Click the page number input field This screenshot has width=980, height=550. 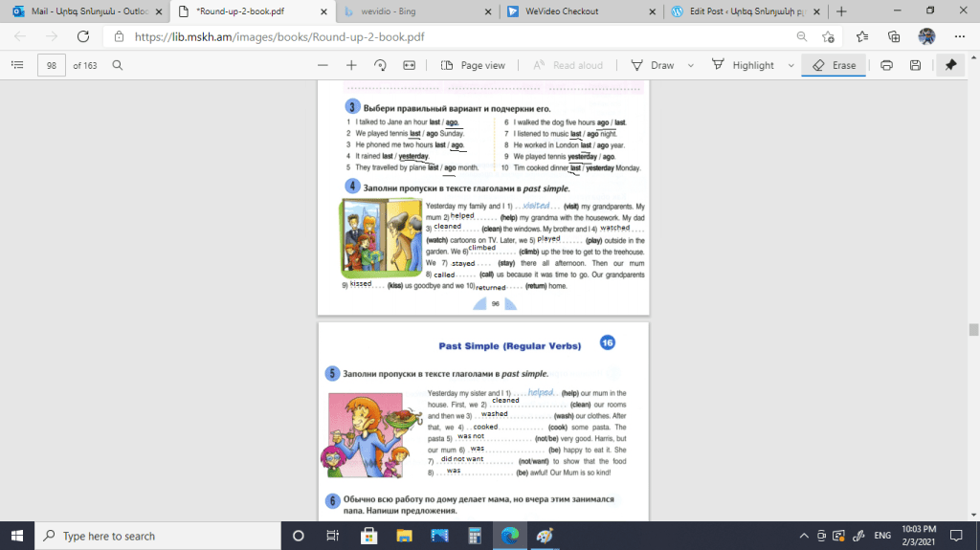pos(51,65)
